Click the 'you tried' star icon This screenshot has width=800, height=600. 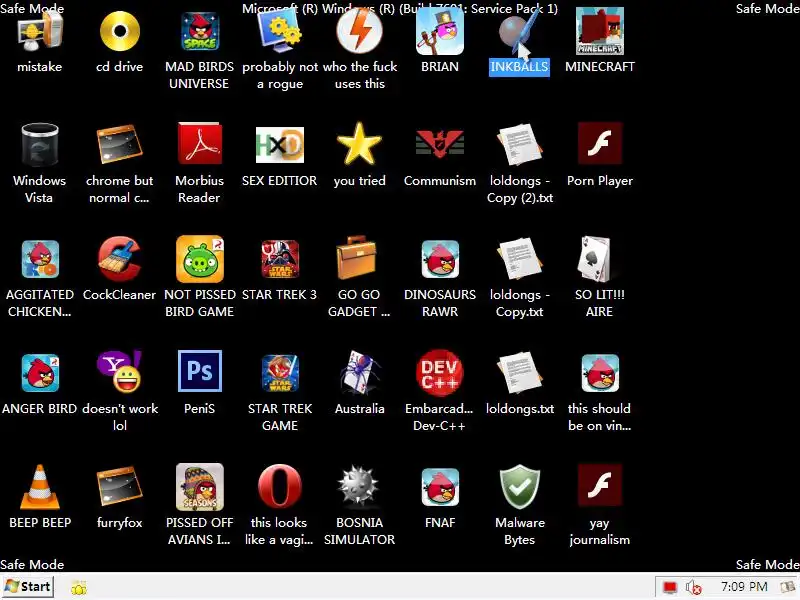tap(360, 144)
